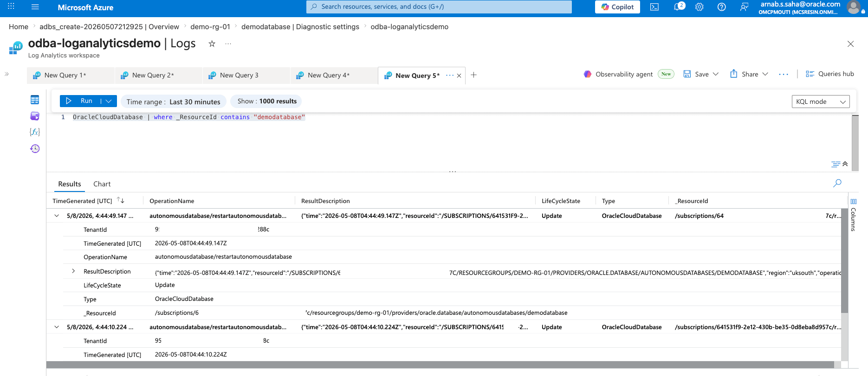The height and width of the screenshot is (376, 868).
Task: Open the Tables panel icon
Action: (x=35, y=100)
